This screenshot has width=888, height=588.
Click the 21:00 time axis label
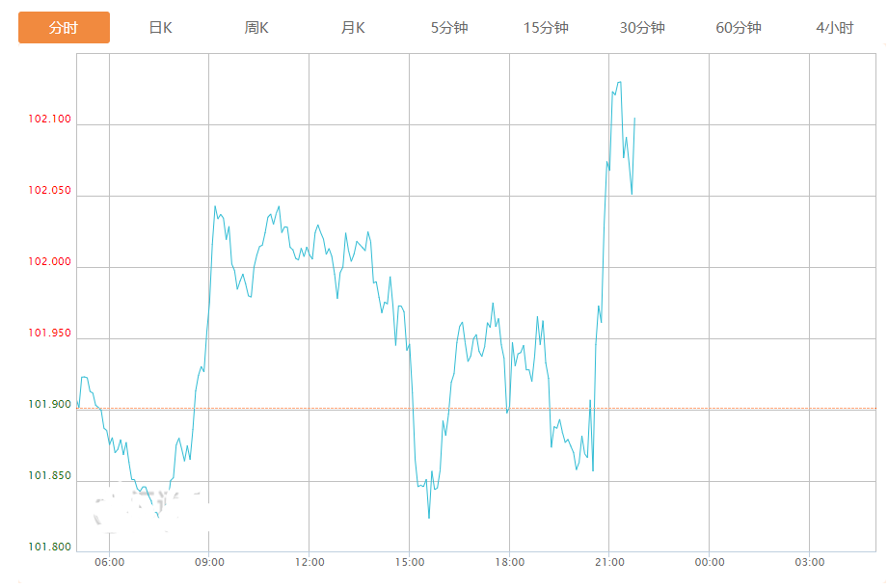tap(609, 563)
